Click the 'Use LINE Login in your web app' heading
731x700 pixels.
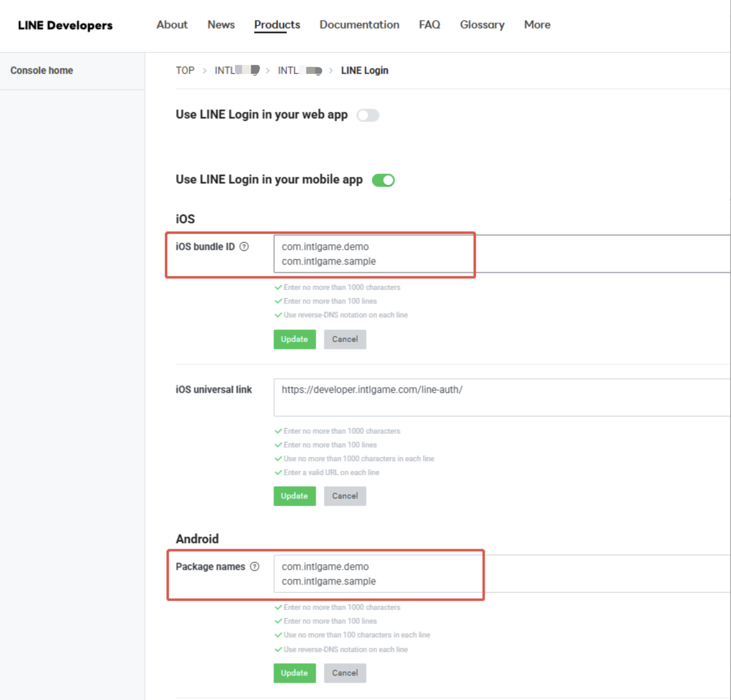coord(262,115)
